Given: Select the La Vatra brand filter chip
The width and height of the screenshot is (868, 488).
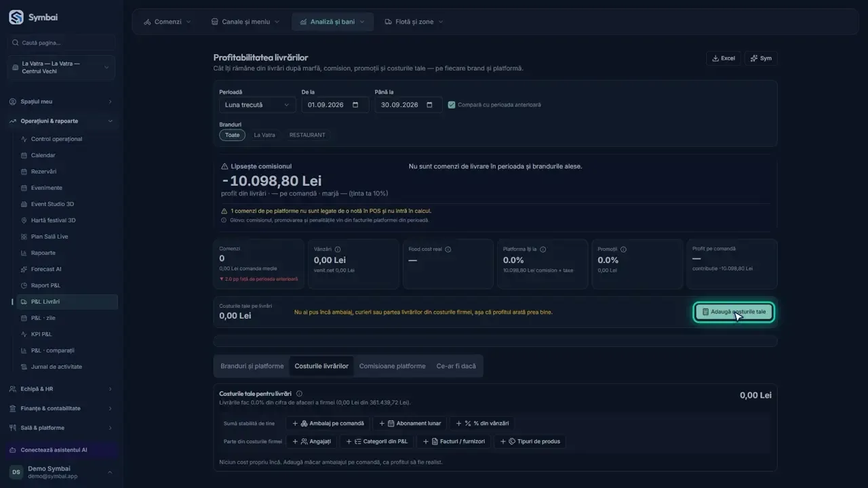Looking at the screenshot, I should pos(264,135).
